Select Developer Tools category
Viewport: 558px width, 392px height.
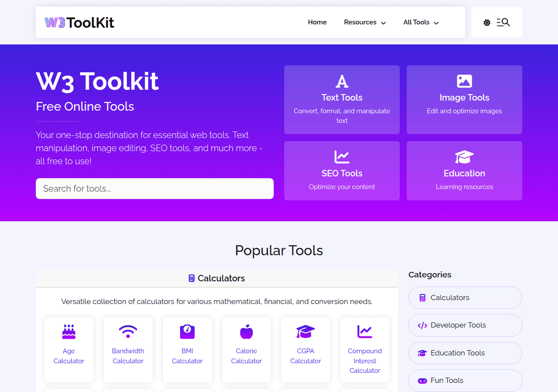465,325
